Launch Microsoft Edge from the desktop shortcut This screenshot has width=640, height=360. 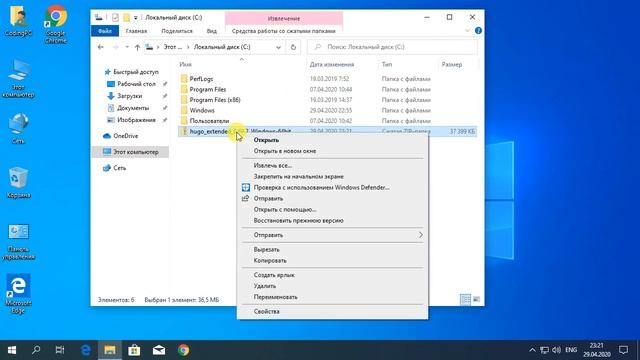18,293
